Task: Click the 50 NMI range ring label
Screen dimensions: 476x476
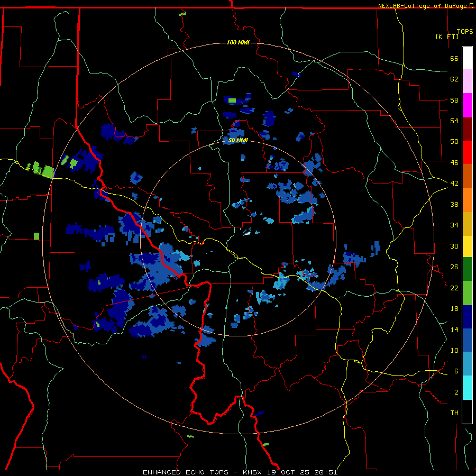Action: click(238, 140)
